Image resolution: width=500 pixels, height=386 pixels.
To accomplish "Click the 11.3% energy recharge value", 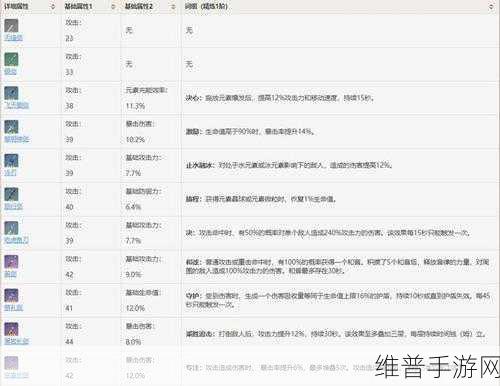I will click(135, 106).
